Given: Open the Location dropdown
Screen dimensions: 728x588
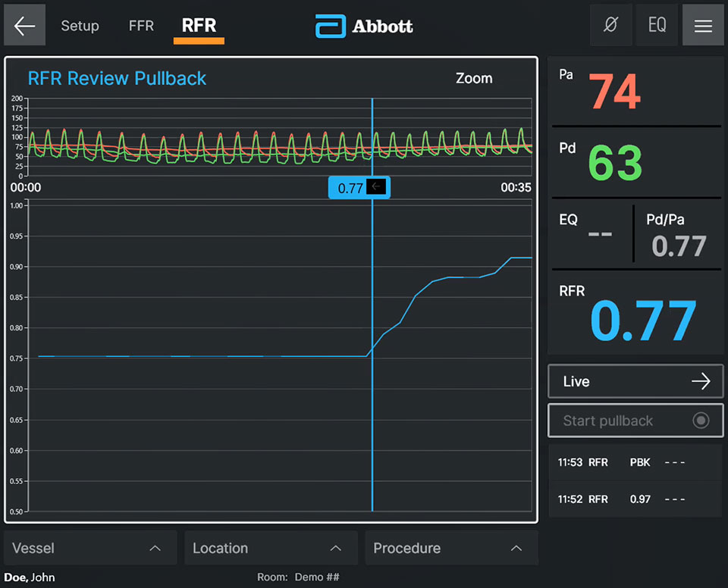Looking at the screenshot, I should click(x=270, y=548).
